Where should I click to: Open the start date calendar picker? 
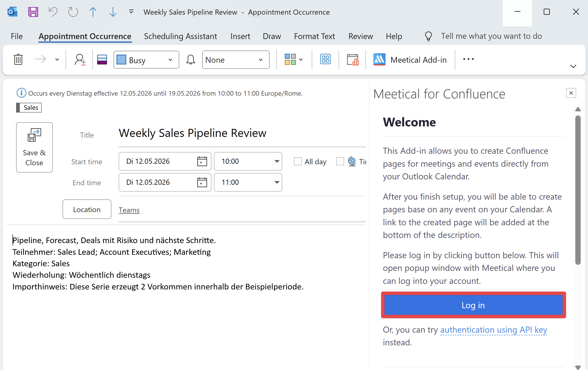[202, 161]
